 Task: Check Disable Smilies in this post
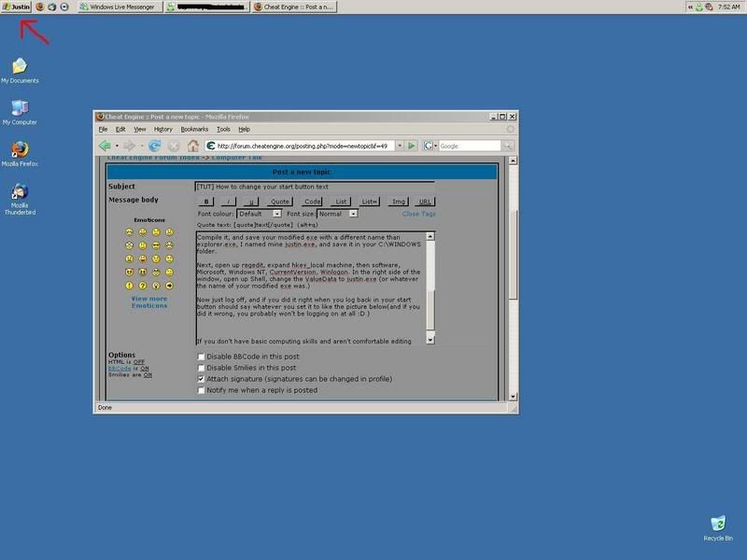[202, 368]
